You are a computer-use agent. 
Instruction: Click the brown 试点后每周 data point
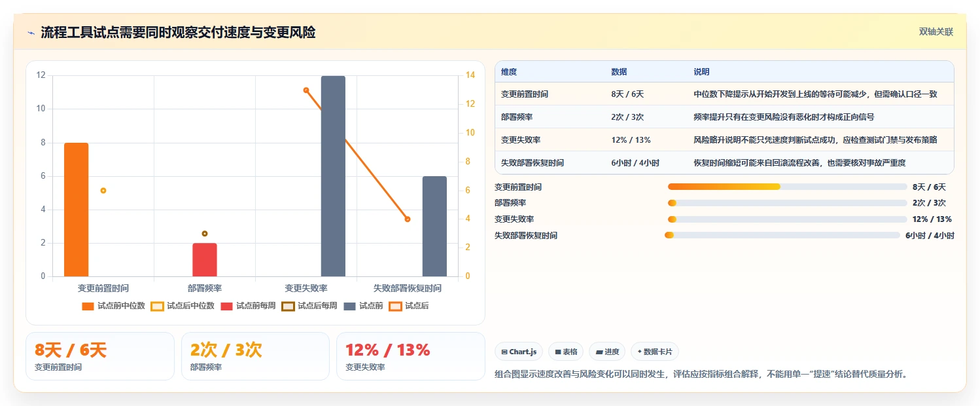coord(205,234)
